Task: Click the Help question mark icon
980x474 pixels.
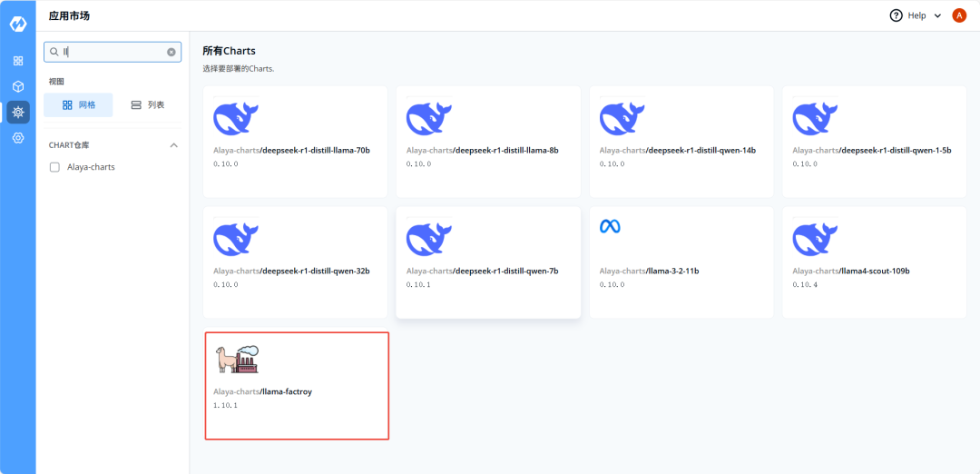Action: tap(897, 15)
